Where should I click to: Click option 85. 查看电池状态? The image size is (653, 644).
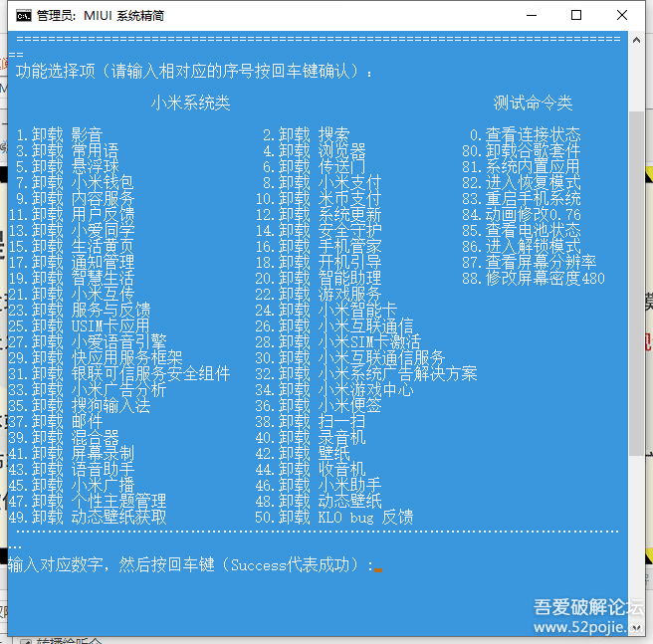(521, 230)
